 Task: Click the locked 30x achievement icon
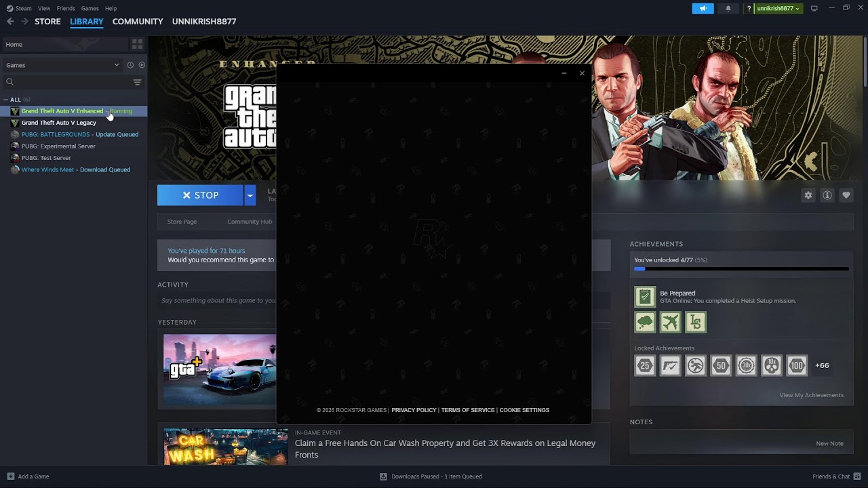746,366
